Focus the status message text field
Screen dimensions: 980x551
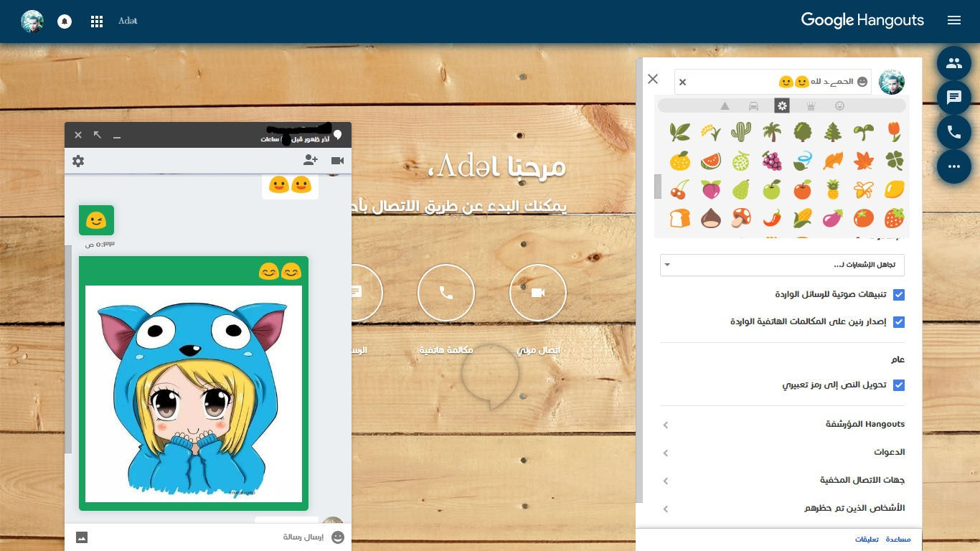(x=773, y=82)
